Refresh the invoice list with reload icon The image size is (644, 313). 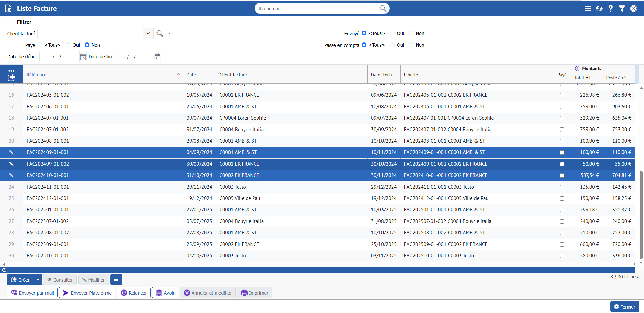click(599, 9)
